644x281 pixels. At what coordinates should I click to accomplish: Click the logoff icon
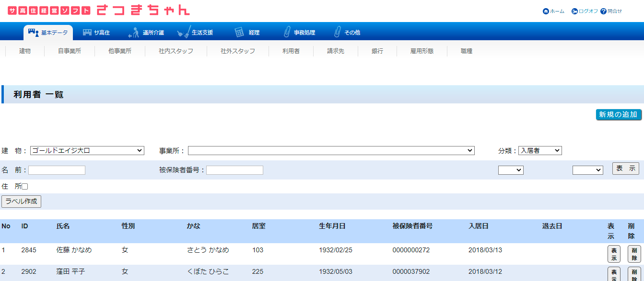[574, 11]
